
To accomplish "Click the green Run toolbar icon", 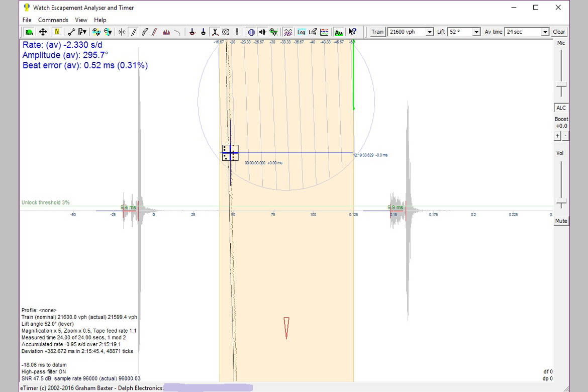I will tap(29, 32).
